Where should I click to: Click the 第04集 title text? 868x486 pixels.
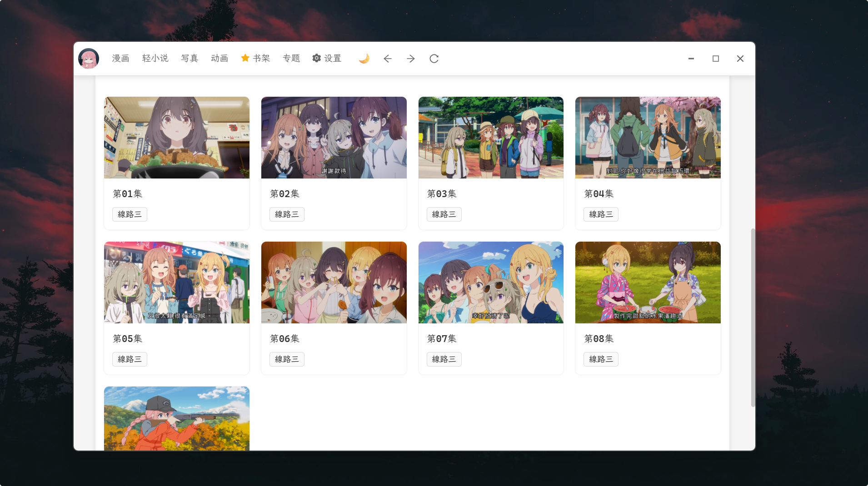pyautogui.click(x=599, y=194)
